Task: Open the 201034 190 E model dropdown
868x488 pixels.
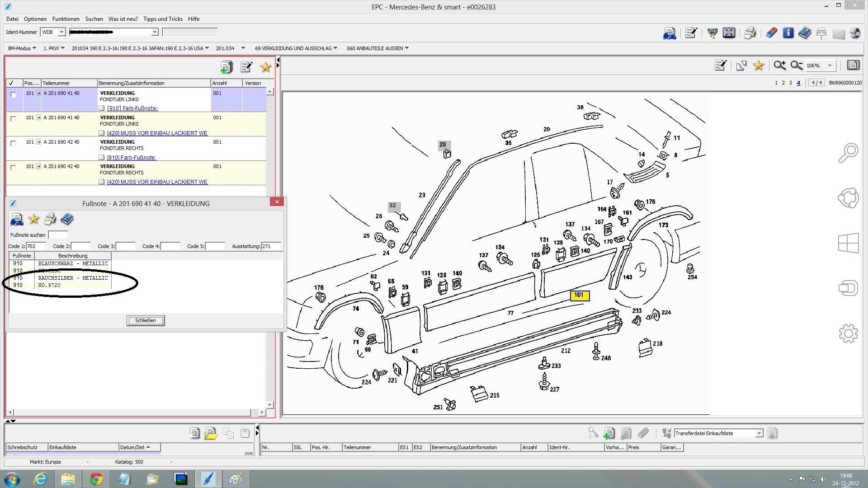Action: [140, 48]
